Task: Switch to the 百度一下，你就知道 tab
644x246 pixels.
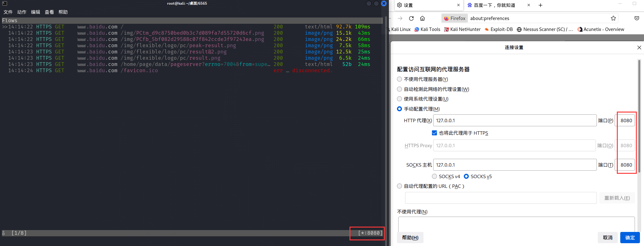Action: coord(494,5)
